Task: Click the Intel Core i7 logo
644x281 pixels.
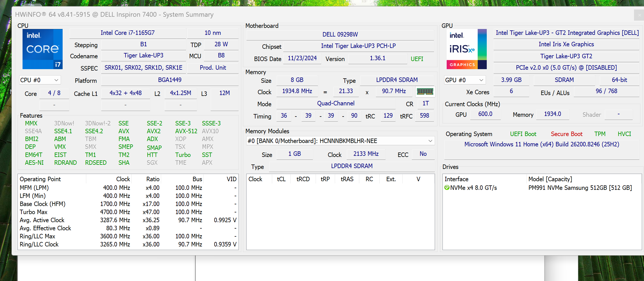Action: (x=43, y=49)
